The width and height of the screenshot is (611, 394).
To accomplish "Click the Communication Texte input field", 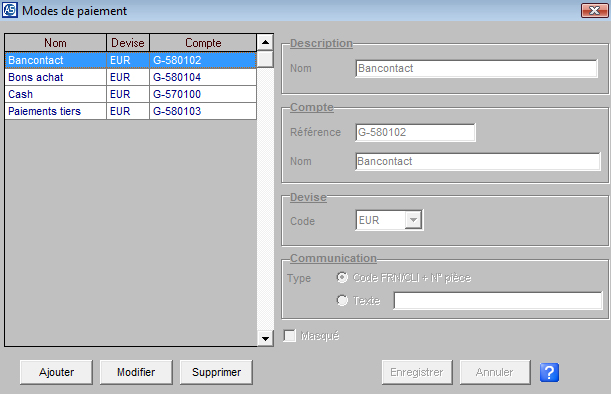I will point(498,300).
